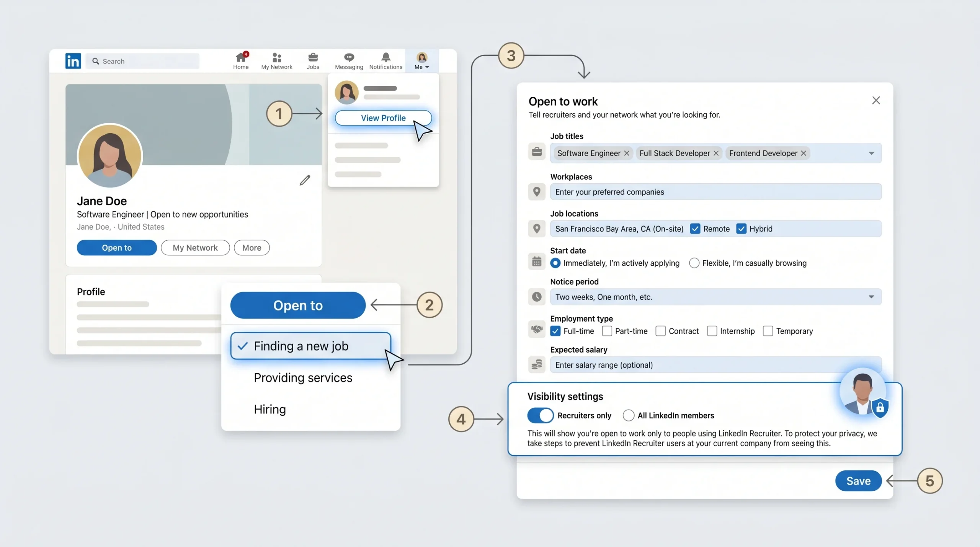Click View Profile button
Image resolution: width=980 pixels, height=547 pixels.
pyautogui.click(x=383, y=118)
